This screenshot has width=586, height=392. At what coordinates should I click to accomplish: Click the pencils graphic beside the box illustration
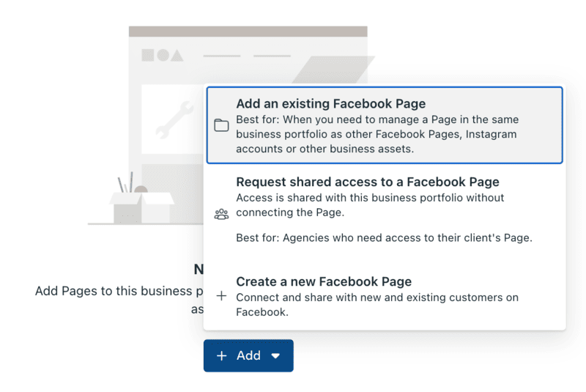click(x=125, y=183)
